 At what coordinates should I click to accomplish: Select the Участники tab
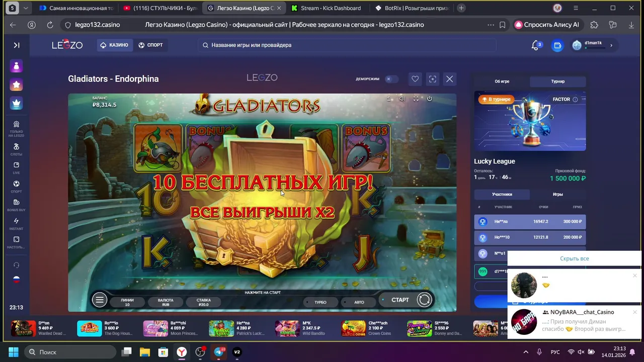point(502,194)
